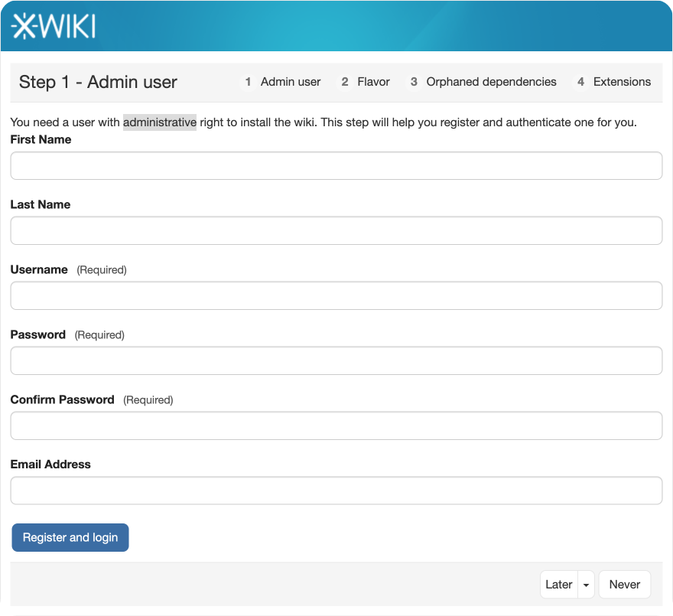Select the Confirm Password field
673x616 pixels.
pyautogui.click(x=336, y=425)
